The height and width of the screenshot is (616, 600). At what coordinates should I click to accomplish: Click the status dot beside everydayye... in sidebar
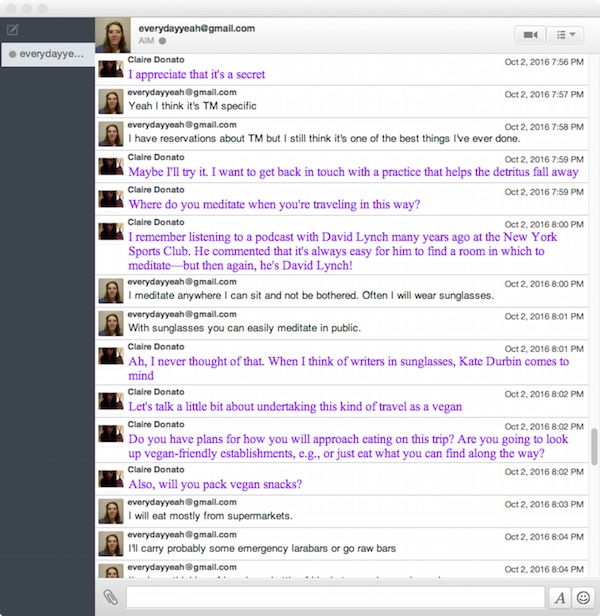click(13, 54)
